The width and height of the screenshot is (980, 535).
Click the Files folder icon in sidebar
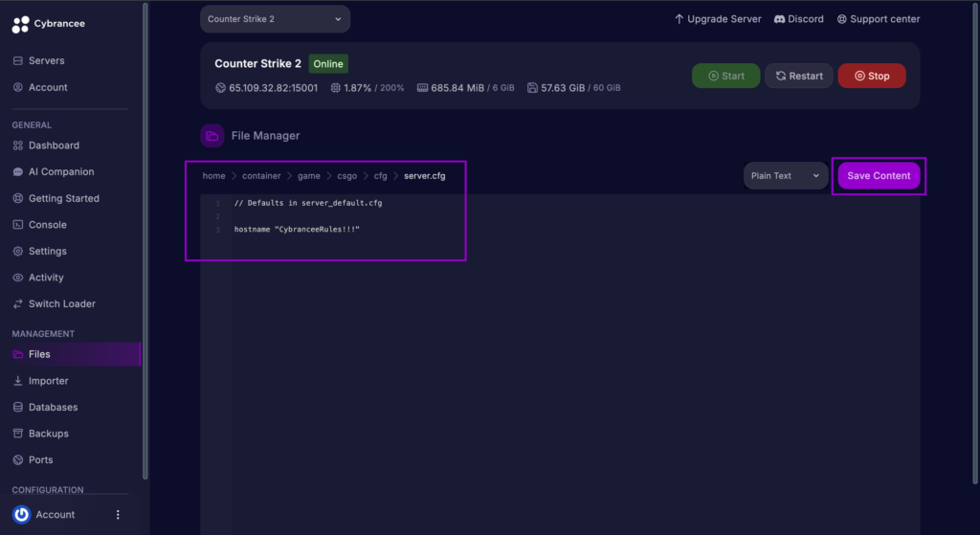pos(18,354)
